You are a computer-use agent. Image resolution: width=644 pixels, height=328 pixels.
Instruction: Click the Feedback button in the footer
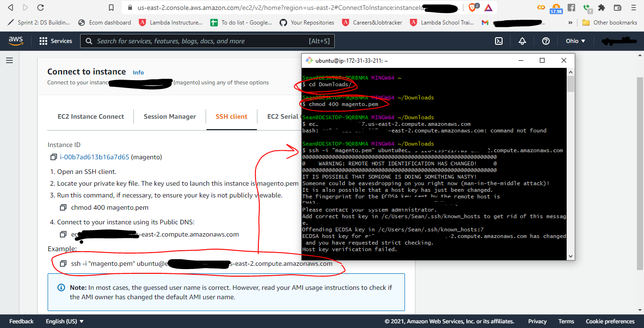21,321
